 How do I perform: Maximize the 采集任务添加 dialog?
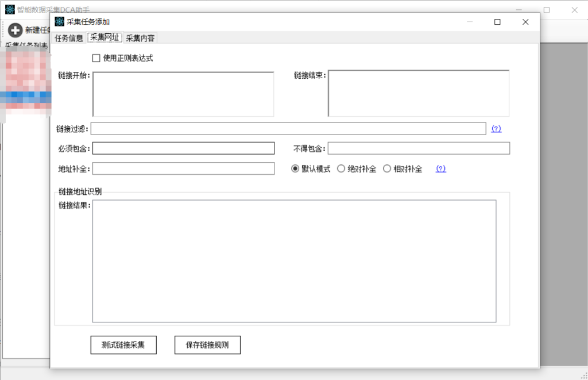point(497,22)
